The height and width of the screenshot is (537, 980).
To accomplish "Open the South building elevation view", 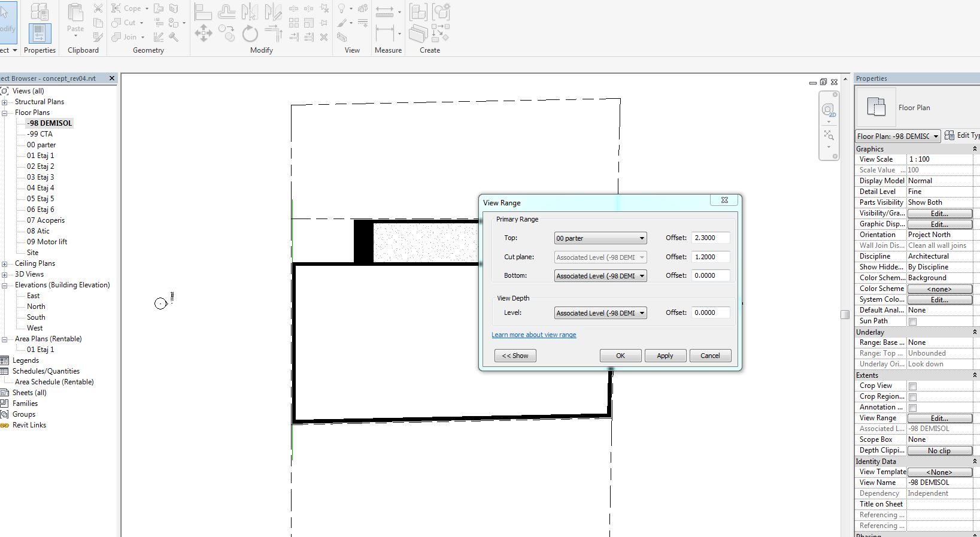I will tap(36, 317).
